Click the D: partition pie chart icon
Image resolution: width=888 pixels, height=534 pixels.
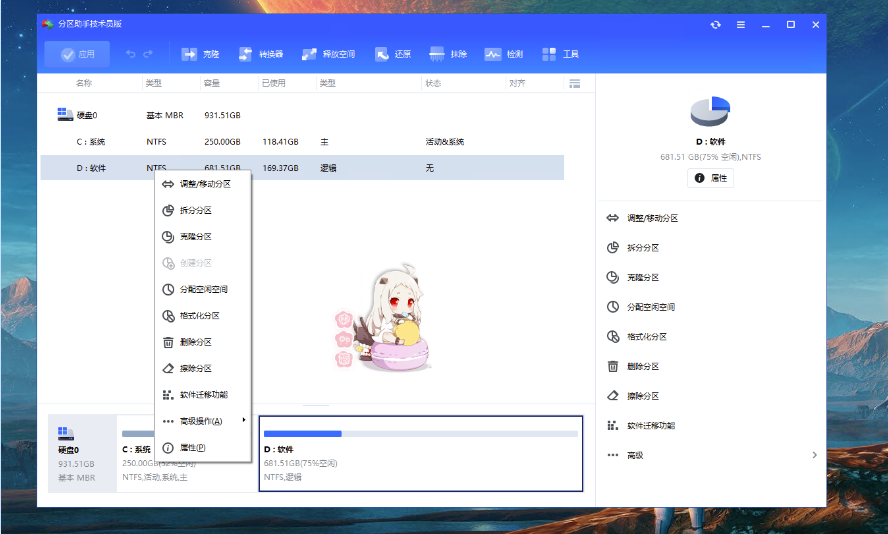[710, 111]
